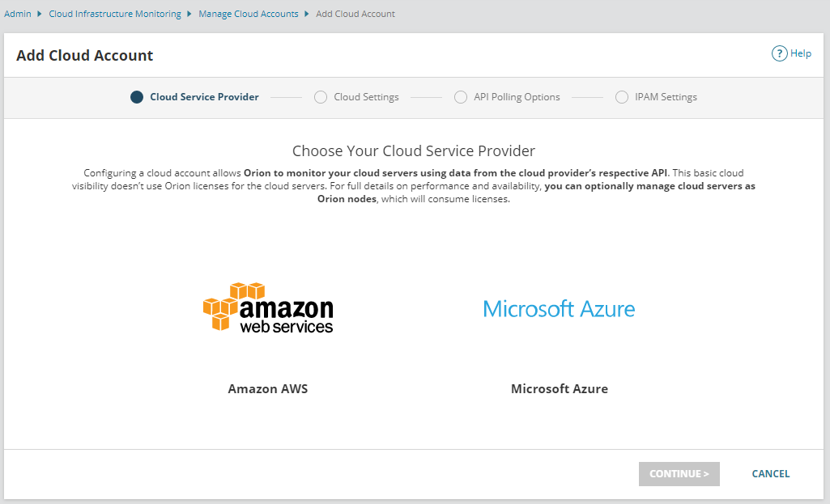Open Cloud Infrastructure Monitoring breadcrumb link
The width and height of the screenshot is (830, 504).
tap(115, 14)
